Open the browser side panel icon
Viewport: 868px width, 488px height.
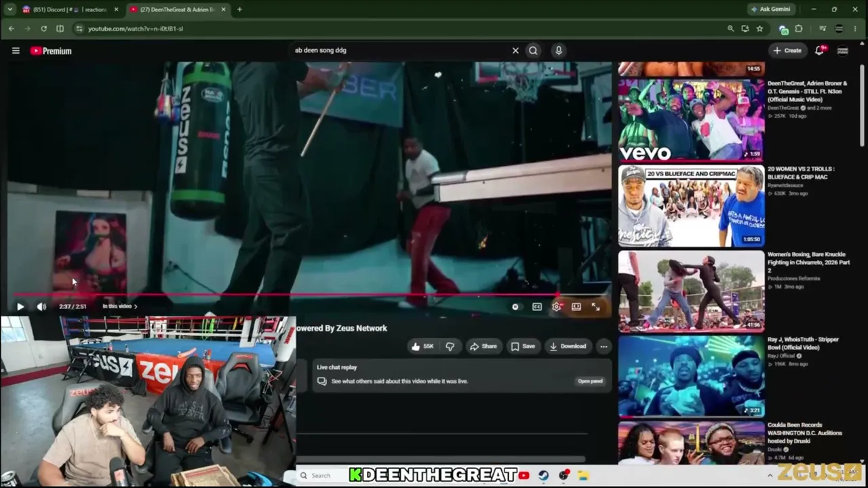coord(60,28)
